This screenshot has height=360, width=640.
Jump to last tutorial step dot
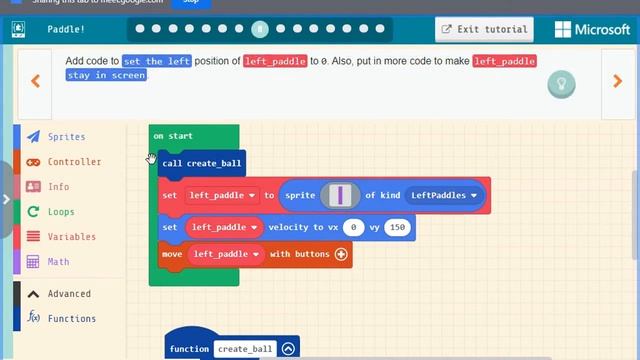pyautogui.click(x=380, y=29)
